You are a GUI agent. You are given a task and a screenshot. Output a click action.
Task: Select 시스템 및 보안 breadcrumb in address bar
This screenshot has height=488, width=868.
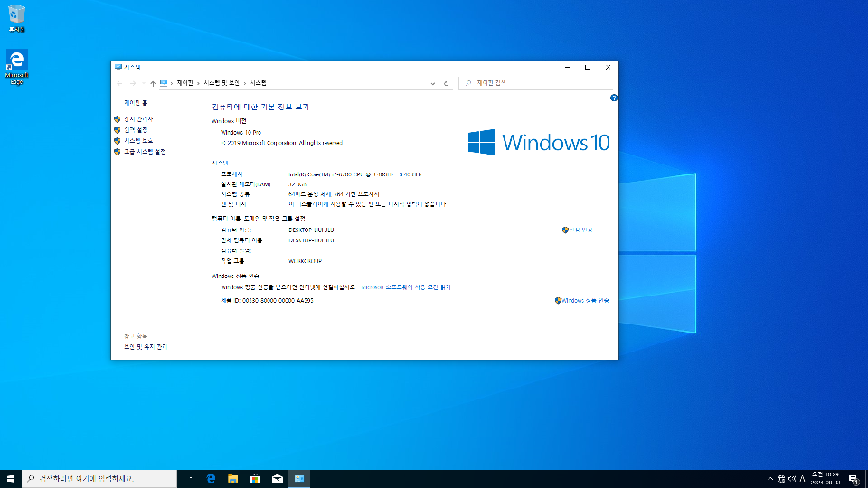pyautogui.click(x=222, y=83)
